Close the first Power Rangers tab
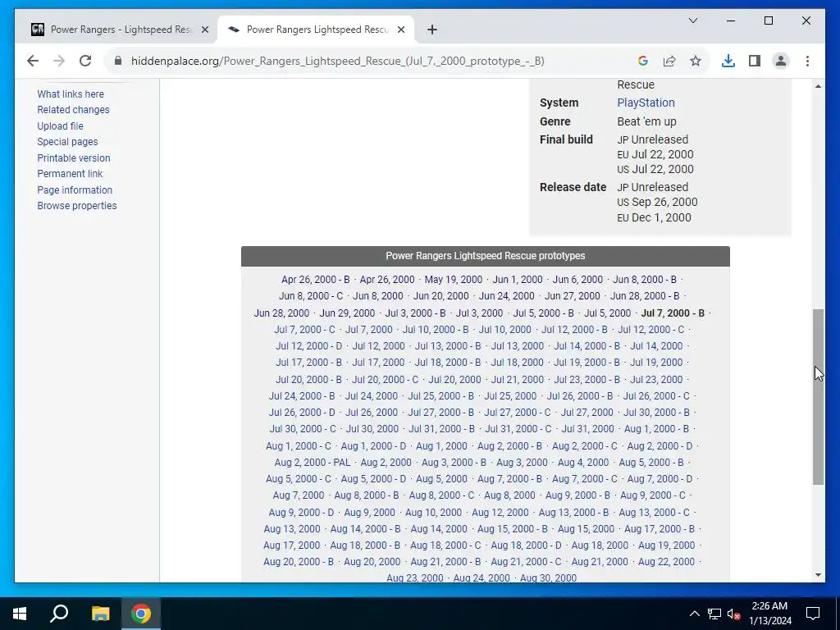The width and height of the screenshot is (840, 630). click(204, 30)
